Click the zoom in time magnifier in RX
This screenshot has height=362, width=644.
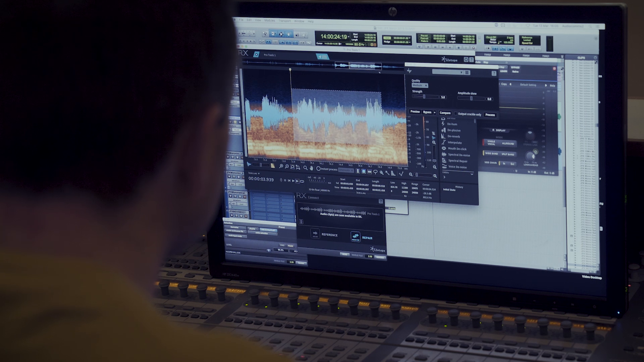281,166
